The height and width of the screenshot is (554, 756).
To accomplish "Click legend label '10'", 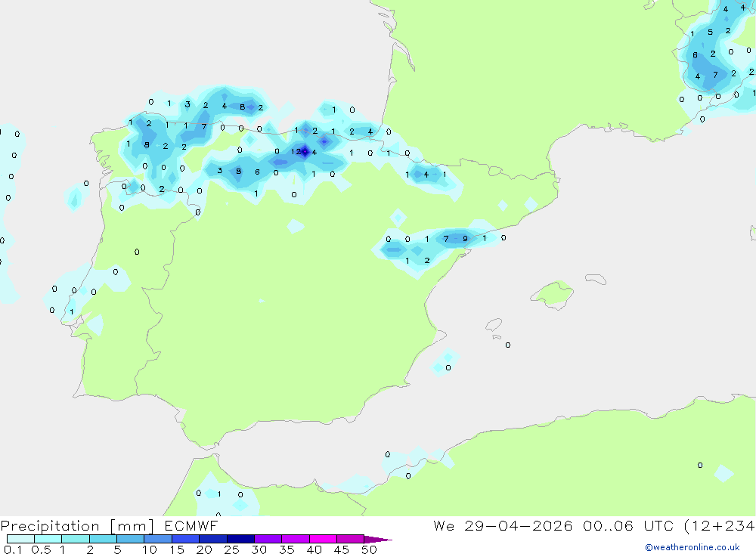I will pyautogui.click(x=150, y=549).
